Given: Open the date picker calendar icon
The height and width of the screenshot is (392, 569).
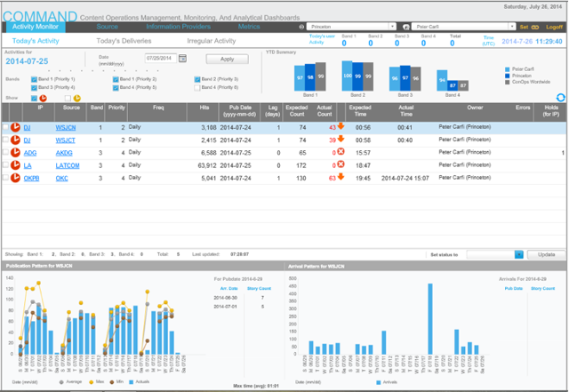Looking at the screenshot, I should click(182, 58).
